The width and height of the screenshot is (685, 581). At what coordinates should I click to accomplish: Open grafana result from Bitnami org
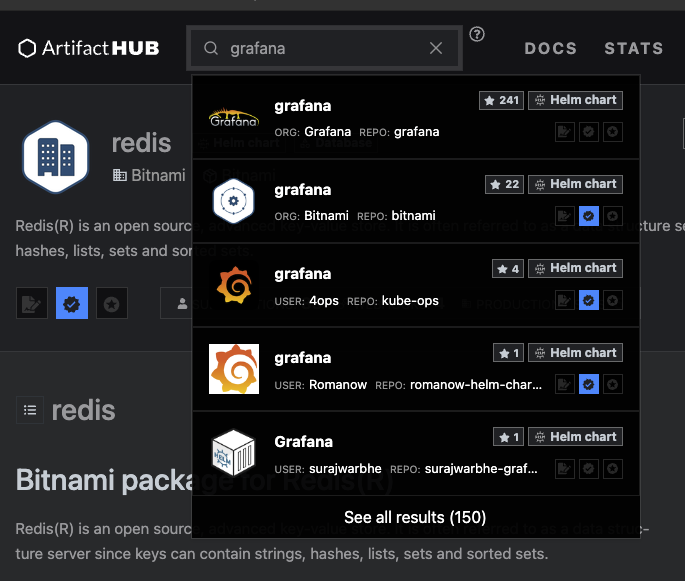(416, 201)
